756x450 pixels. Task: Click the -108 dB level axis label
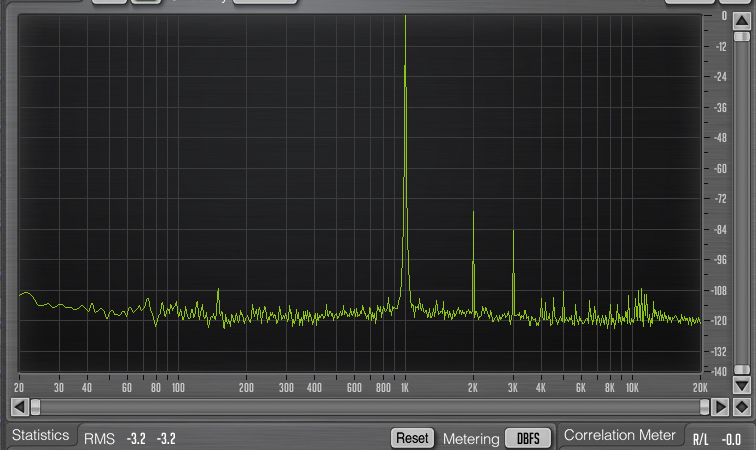click(719, 291)
